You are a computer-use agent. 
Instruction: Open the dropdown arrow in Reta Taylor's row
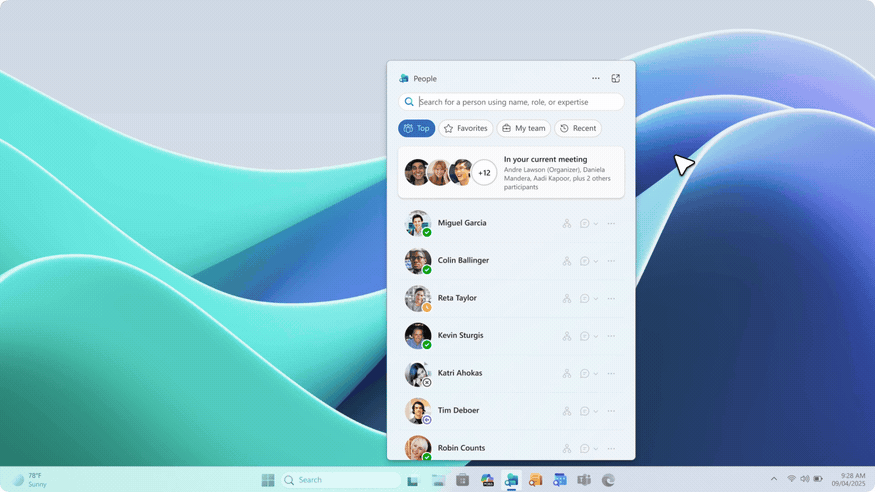click(x=596, y=298)
